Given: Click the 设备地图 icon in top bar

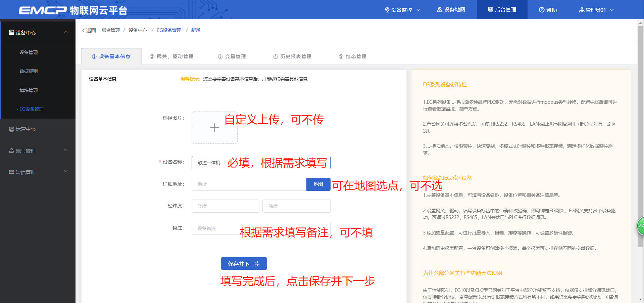Looking at the screenshot, I should [439, 10].
